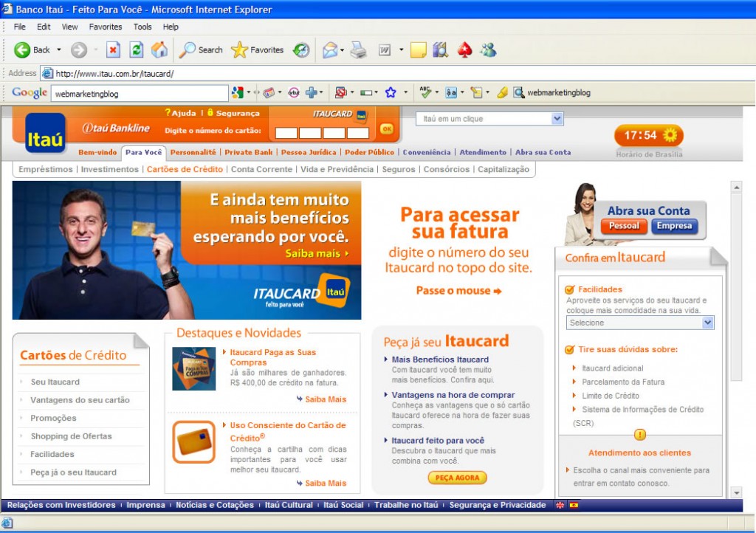The height and width of the screenshot is (533, 756).
Task: Click the 'Pessoal' account button
Action: 623,226
